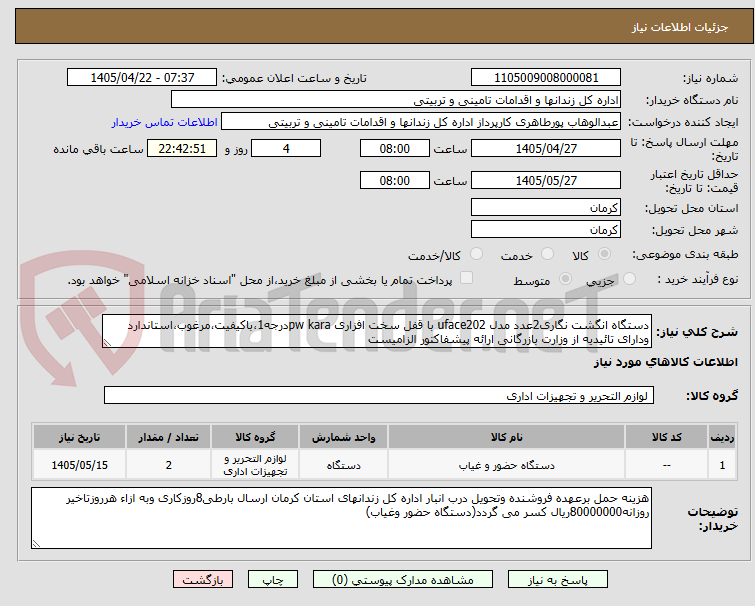Click the گروه کالا column header
This screenshot has width=755, height=606.
coord(255,437)
